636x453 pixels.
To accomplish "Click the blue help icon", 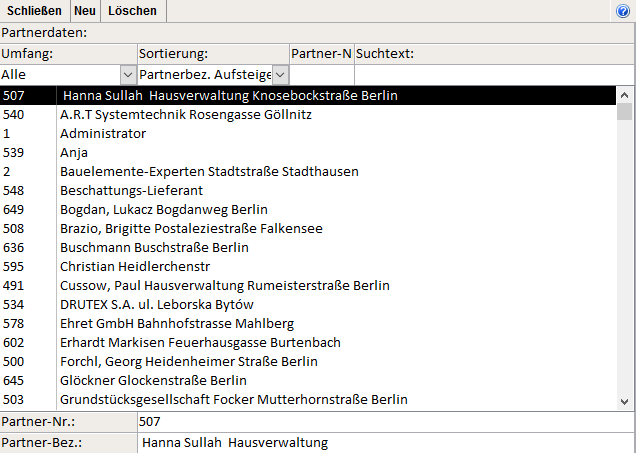I will tap(623, 11).
